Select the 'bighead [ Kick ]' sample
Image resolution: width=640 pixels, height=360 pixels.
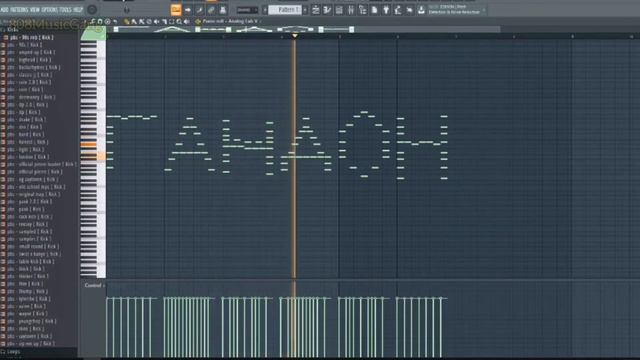tap(29, 60)
